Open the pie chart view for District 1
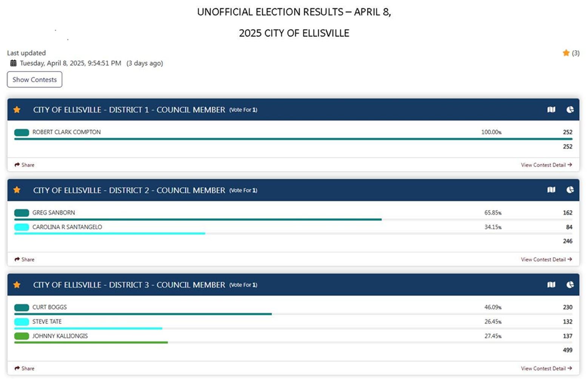 [x=569, y=110]
